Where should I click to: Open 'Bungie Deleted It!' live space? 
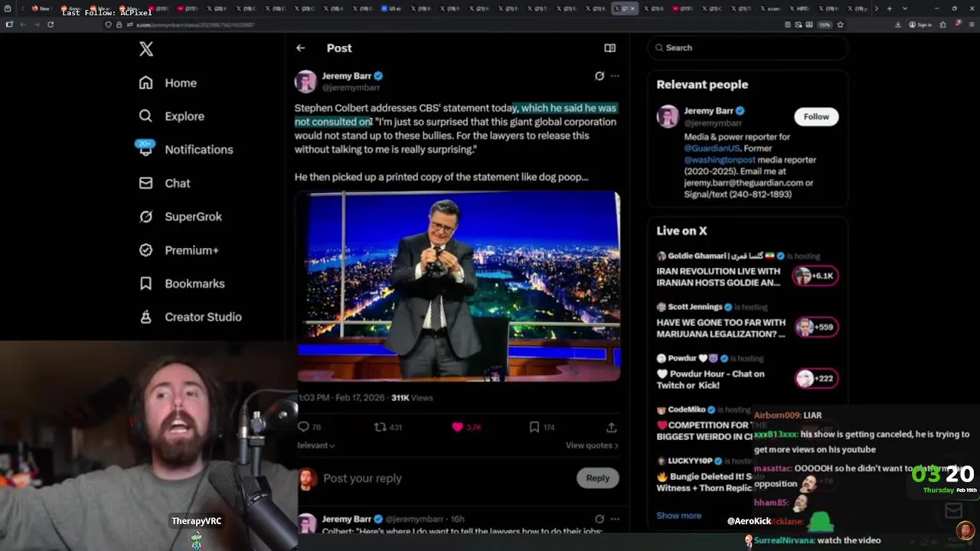pyautogui.click(x=705, y=476)
